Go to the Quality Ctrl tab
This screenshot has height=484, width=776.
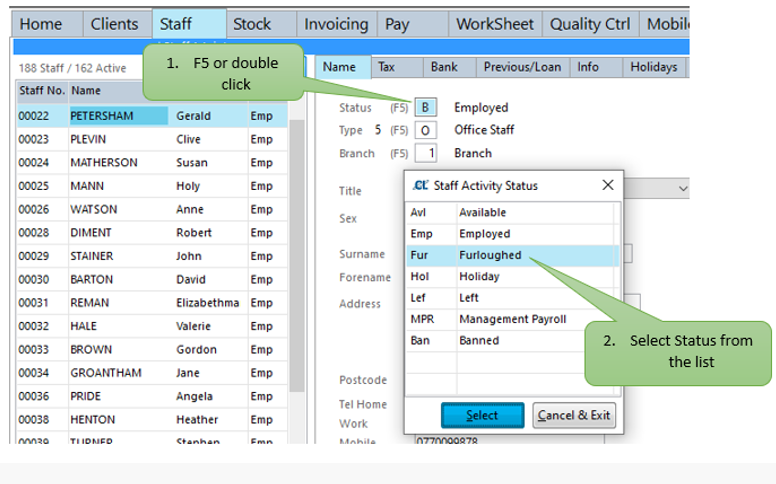click(590, 24)
